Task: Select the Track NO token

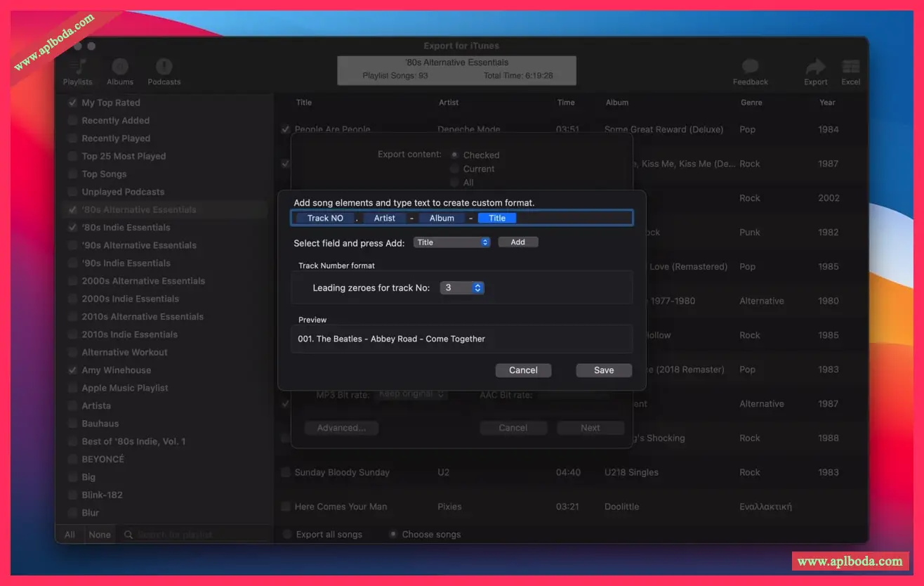Action: 325,218
